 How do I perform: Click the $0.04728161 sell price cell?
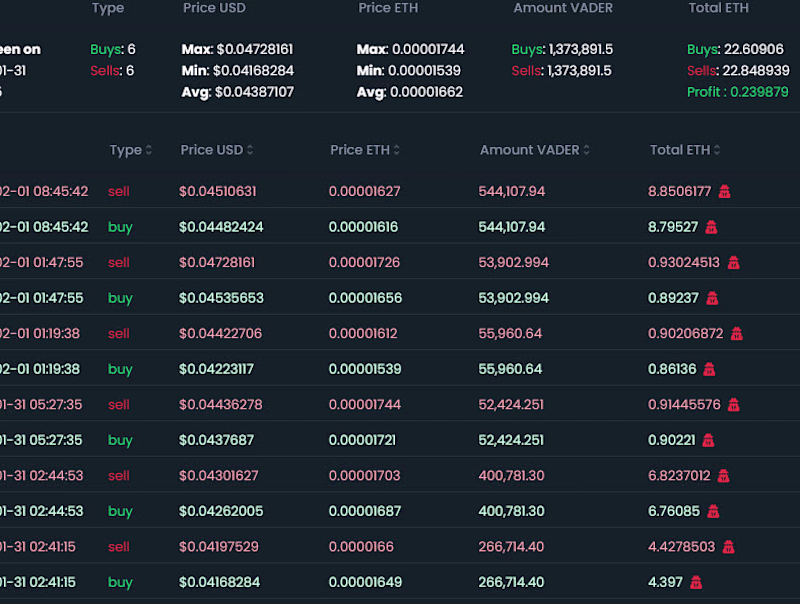coord(217,262)
